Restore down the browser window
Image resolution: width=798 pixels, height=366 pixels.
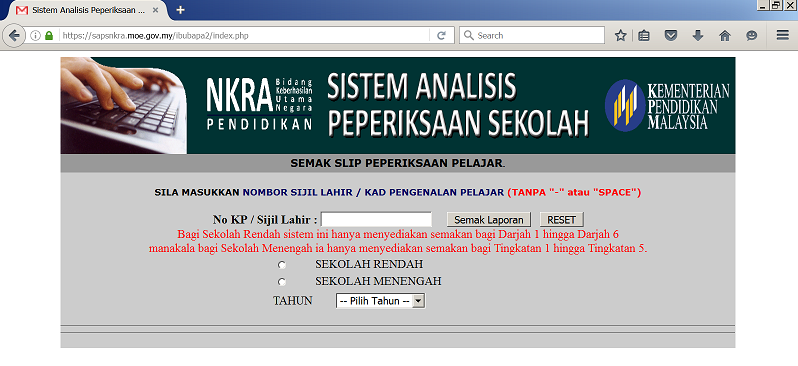[x=776, y=5]
